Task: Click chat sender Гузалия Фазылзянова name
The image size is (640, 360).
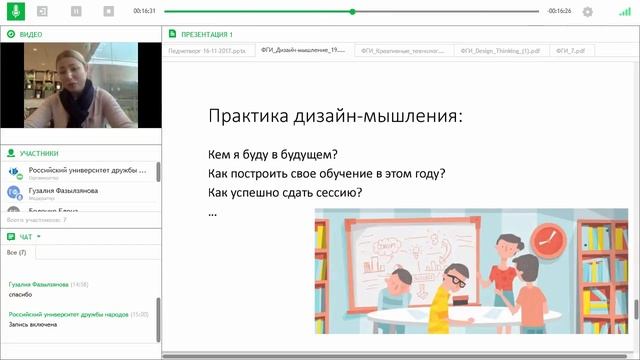Action: click(38, 284)
